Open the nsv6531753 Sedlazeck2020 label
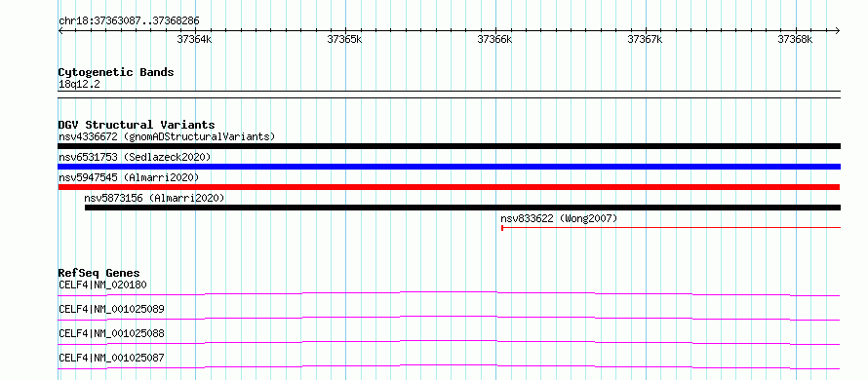The image size is (868, 380). [135, 157]
